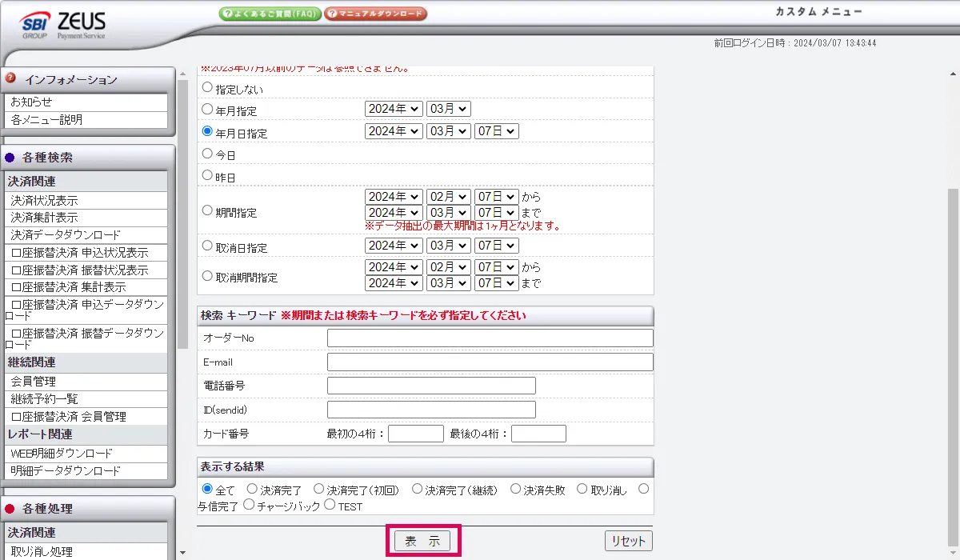This screenshot has width=960, height=560.
Task: Open the day dropdown in 年月日指定 row
Action: tap(496, 131)
